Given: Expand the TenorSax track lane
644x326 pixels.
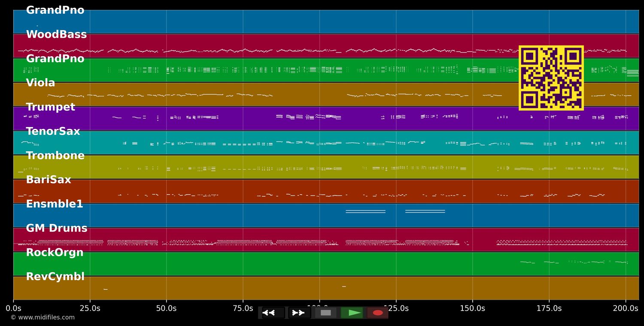Looking at the screenshot, I should pyautogui.click(x=52, y=131).
